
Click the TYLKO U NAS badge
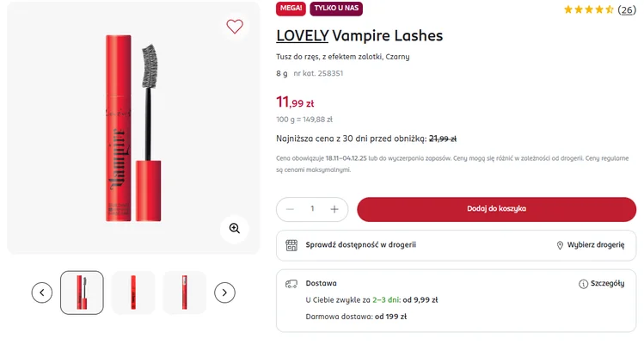point(336,9)
